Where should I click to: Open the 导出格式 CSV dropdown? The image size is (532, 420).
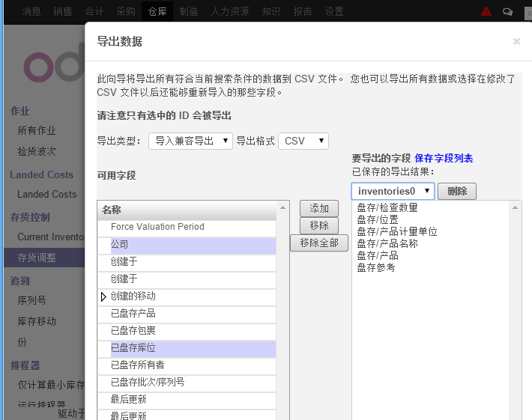click(x=303, y=141)
